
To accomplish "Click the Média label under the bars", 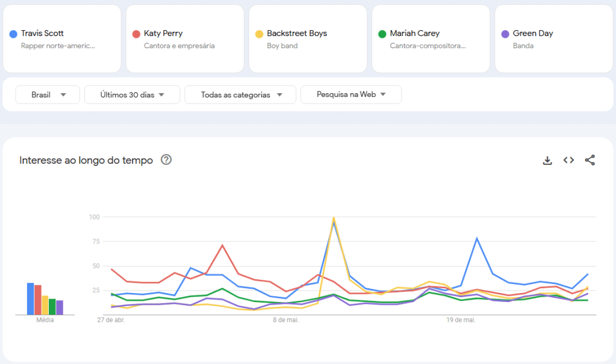I will coord(45,320).
